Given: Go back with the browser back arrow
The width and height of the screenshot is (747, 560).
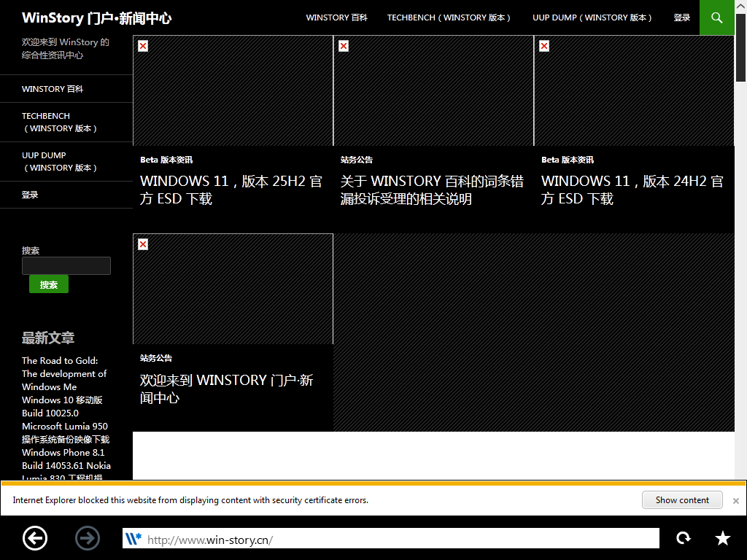Looking at the screenshot, I should click(35, 538).
